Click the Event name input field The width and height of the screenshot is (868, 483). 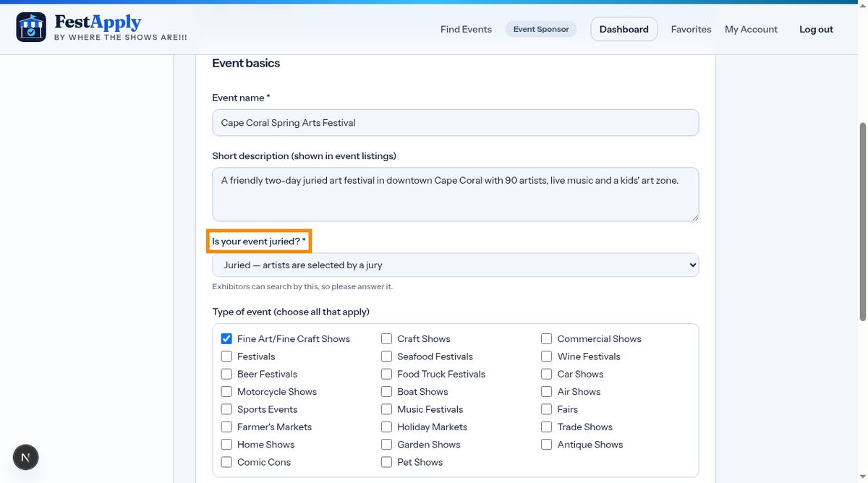[456, 123]
